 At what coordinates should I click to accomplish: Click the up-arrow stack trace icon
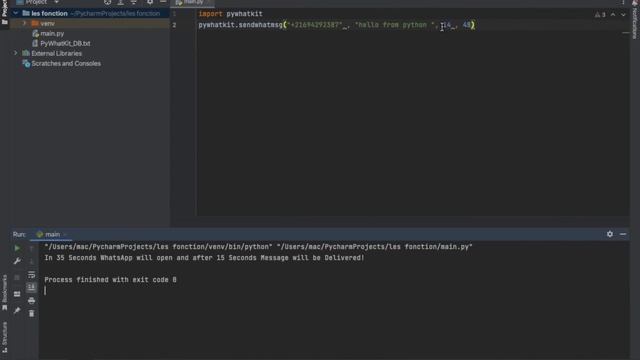[31, 248]
